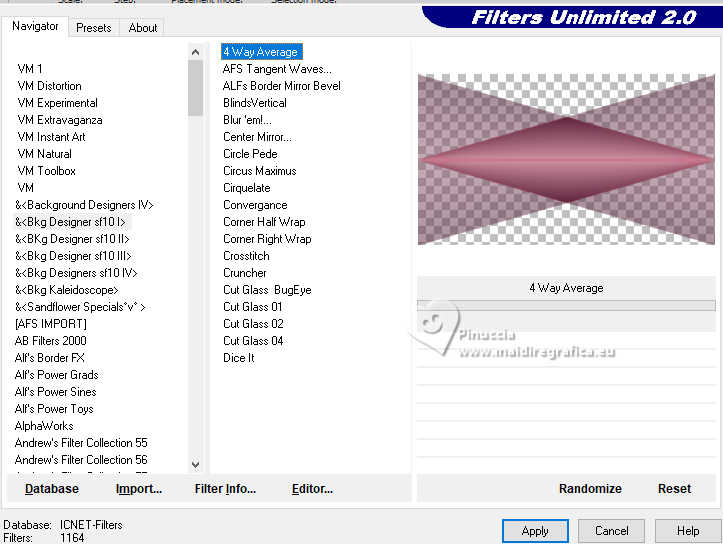Select Cut Glass 01 filter
This screenshot has height=544, width=723.
tap(252, 307)
